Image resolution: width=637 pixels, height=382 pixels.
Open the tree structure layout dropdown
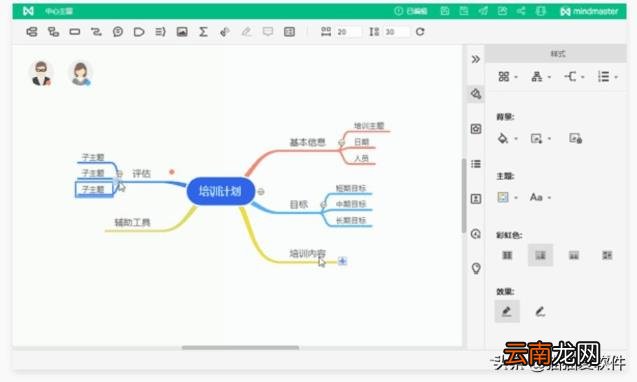(541, 76)
